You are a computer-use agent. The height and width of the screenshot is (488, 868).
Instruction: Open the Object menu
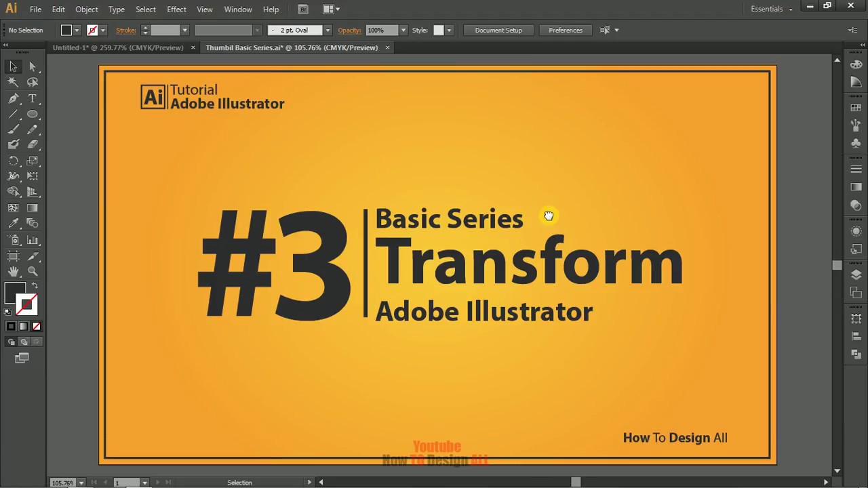86,9
